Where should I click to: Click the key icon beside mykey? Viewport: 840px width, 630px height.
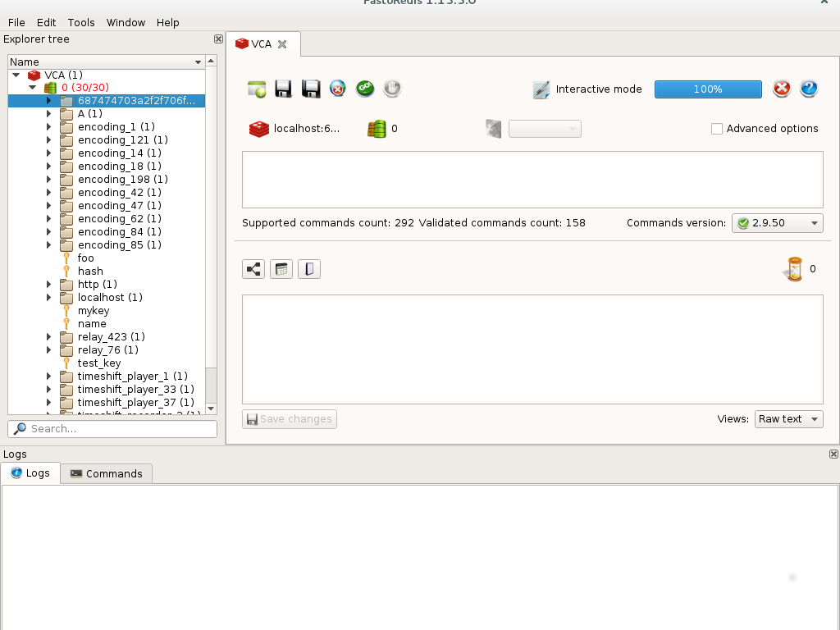66,311
